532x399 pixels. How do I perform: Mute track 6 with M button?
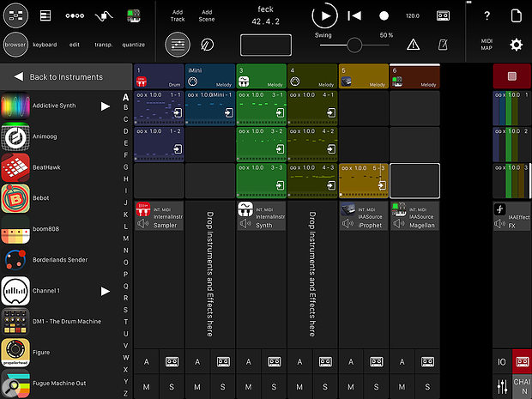402,387
